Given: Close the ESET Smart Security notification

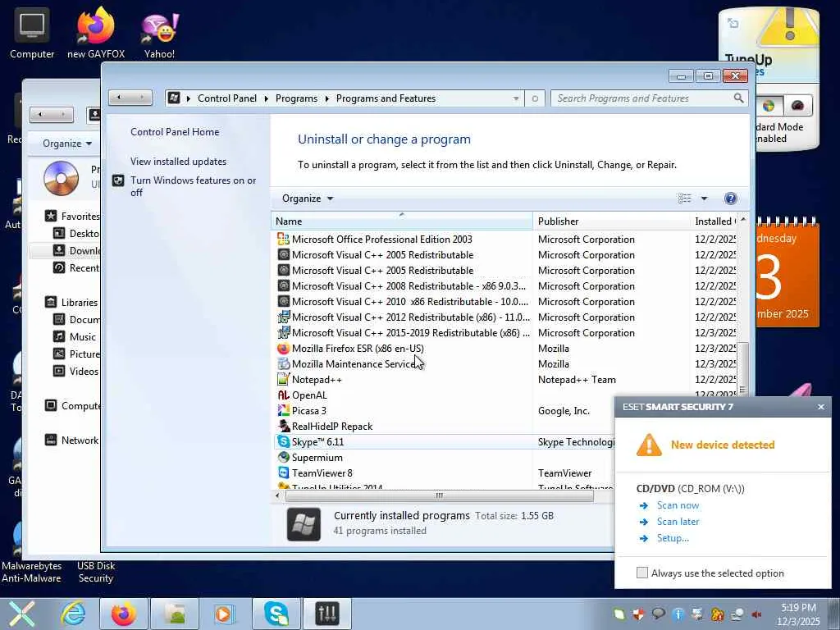Looking at the screenshot, I should (x=820, y=407).
